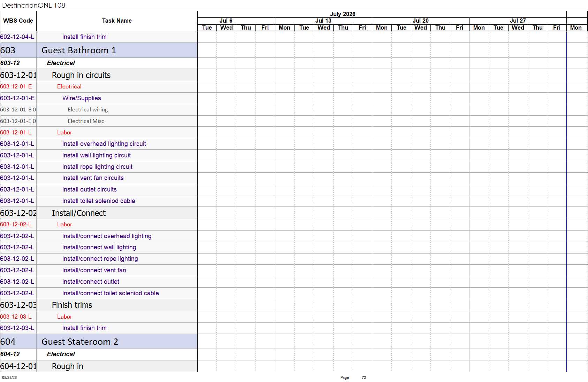Click Tue day header in Jul 27 week
588x382 pixels.
(498, 28)
